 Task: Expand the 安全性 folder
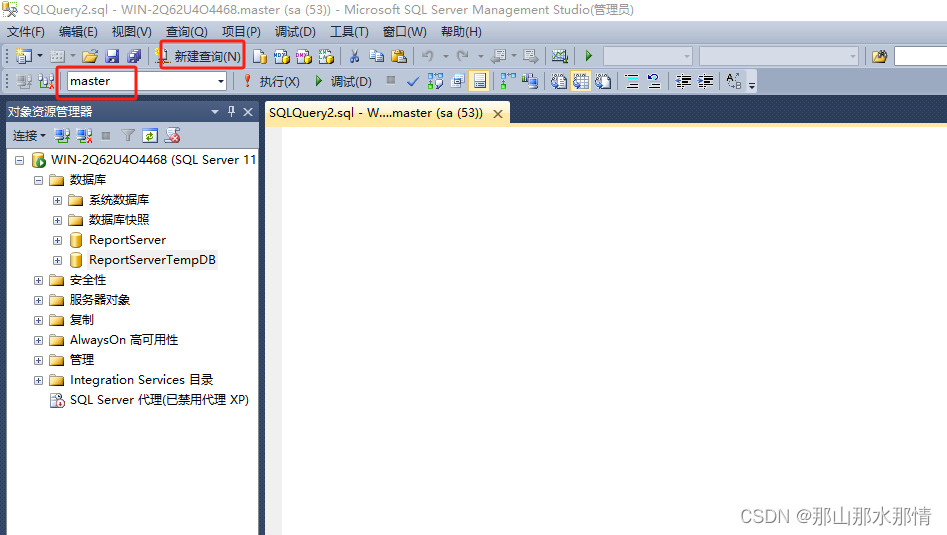pyautogui.click(x=38, y=280)
